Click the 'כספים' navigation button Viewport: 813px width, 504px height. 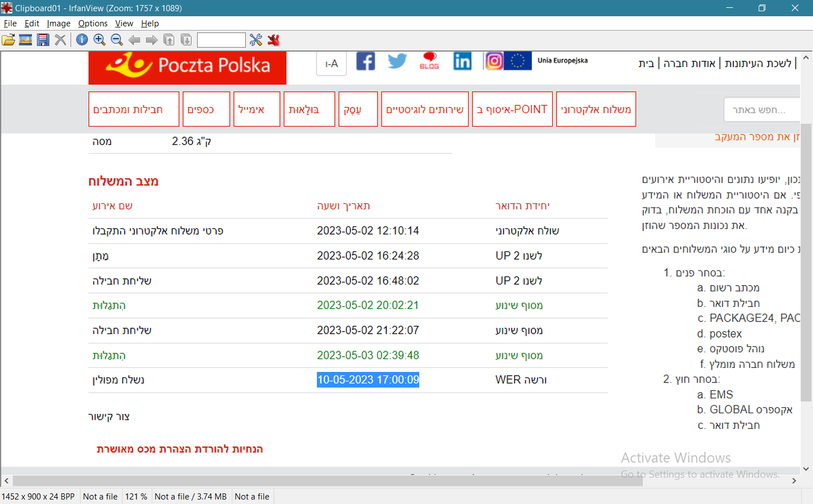(x=206, y=109)
